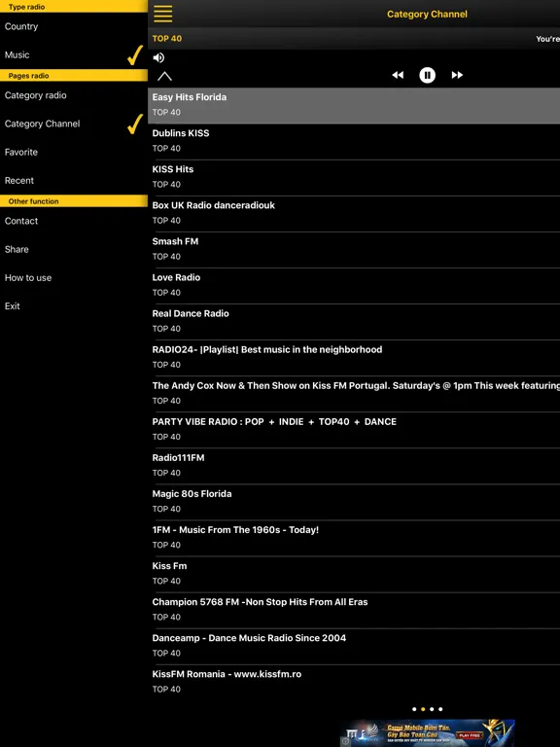The height and width of the screenshot is (747, 560).
Task: Click the Music checkmark icon
Action: click(x=135, y=54)
